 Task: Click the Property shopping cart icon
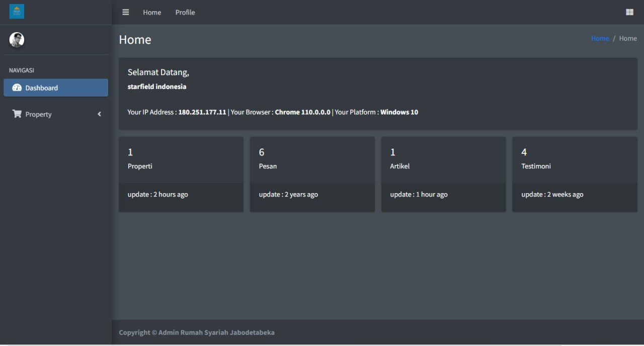[17, 114]
